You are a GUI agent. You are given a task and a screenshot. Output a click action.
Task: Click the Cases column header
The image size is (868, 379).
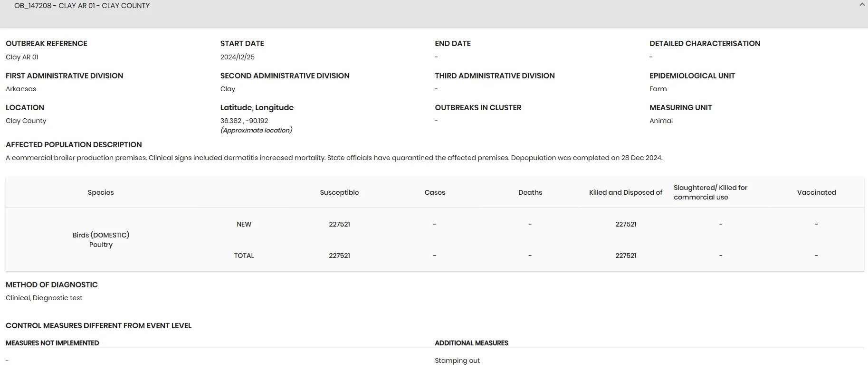click(x=435, y=192)
